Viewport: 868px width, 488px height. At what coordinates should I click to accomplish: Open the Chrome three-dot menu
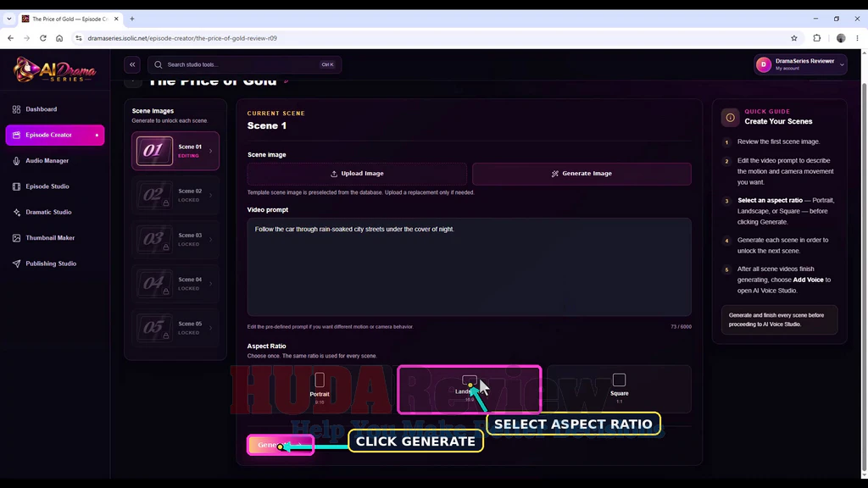coord(858,38)
